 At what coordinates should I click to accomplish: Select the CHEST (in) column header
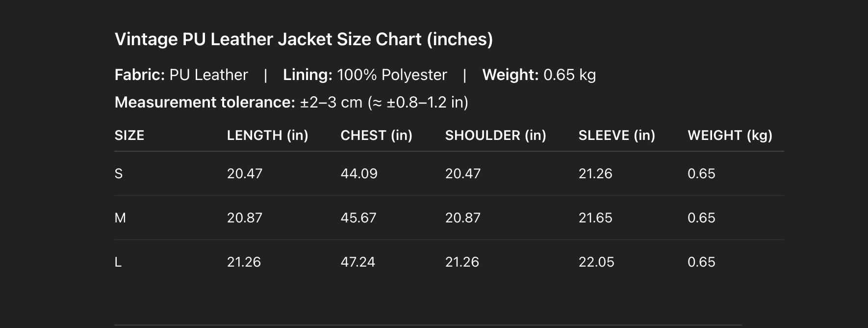376,136
